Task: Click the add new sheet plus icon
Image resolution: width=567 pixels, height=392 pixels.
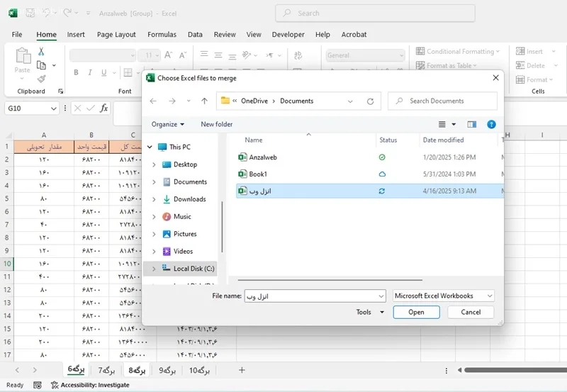Action: tap(242, 370)
